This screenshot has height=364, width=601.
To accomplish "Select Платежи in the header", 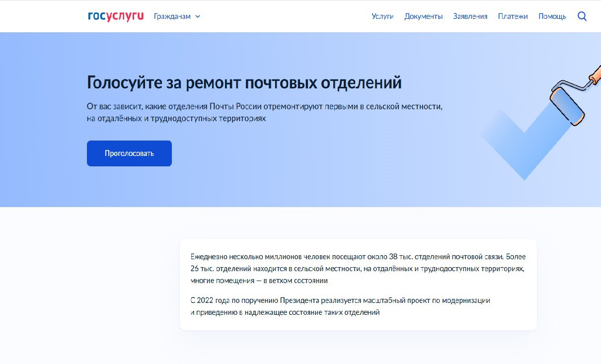I will (513, 16).
